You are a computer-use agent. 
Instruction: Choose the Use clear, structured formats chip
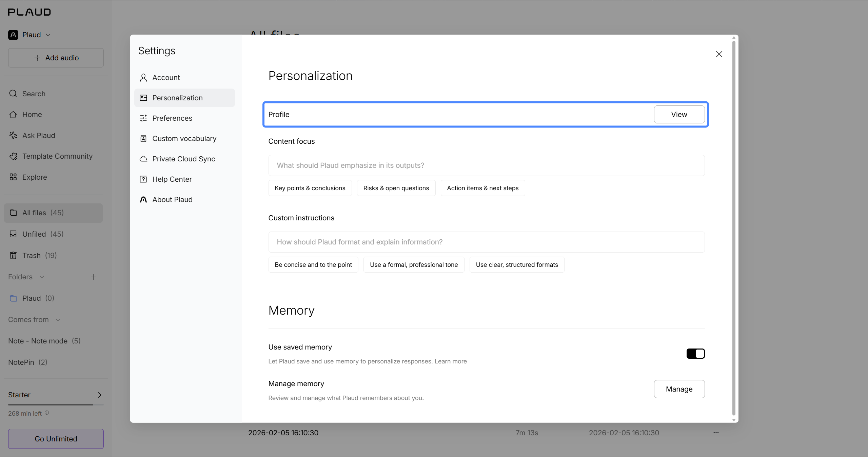pos(517,265)
